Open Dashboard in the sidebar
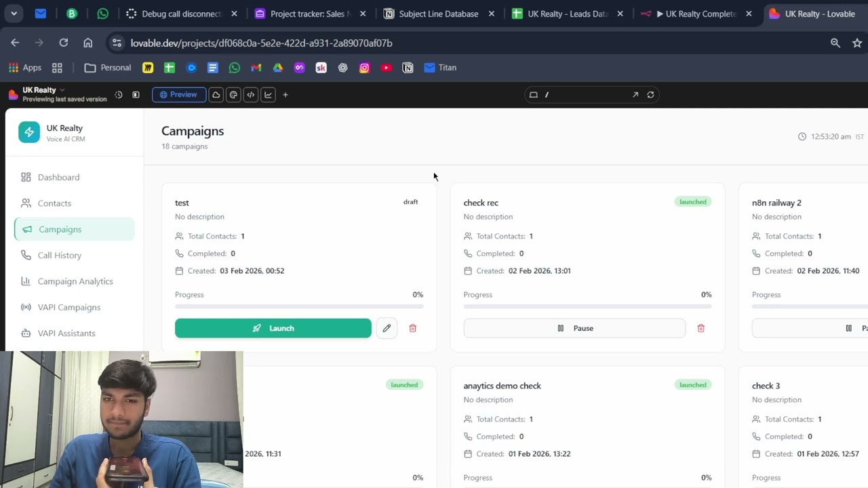This screenshot has height=488, width=868. 75,178
